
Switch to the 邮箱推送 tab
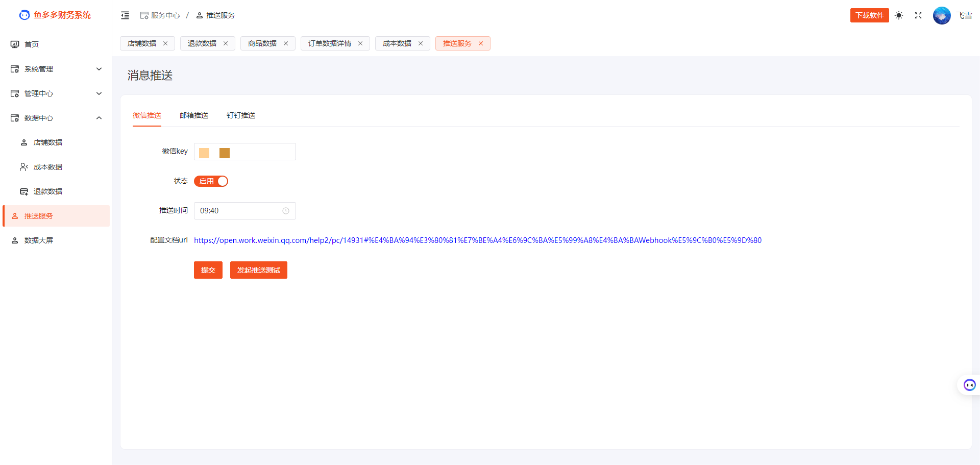194,115
